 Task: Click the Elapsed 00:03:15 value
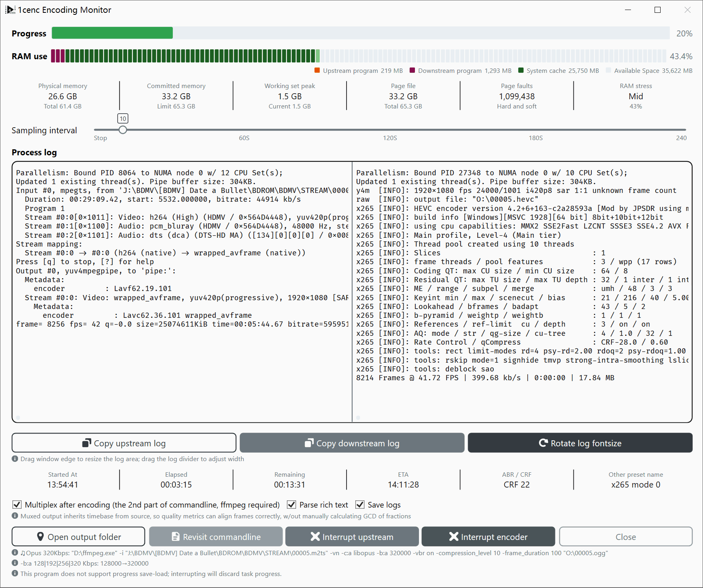pyautogui.click(x=176, y=485)
